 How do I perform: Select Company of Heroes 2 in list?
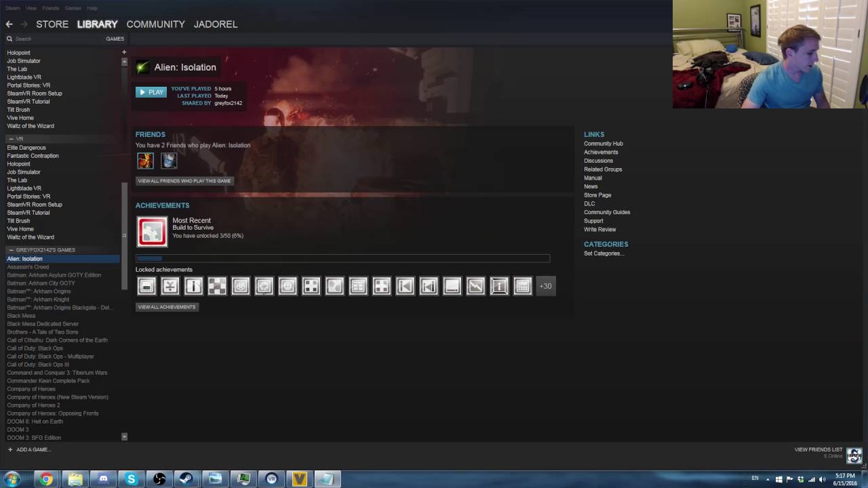point(33,405)
